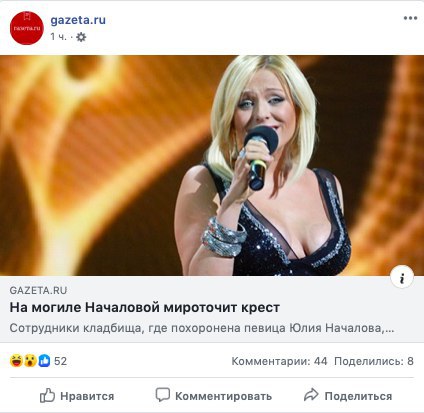The image size is (424, 413).
Task: Click the Wow surprised reaction emoji
Action: coord(30,361)
